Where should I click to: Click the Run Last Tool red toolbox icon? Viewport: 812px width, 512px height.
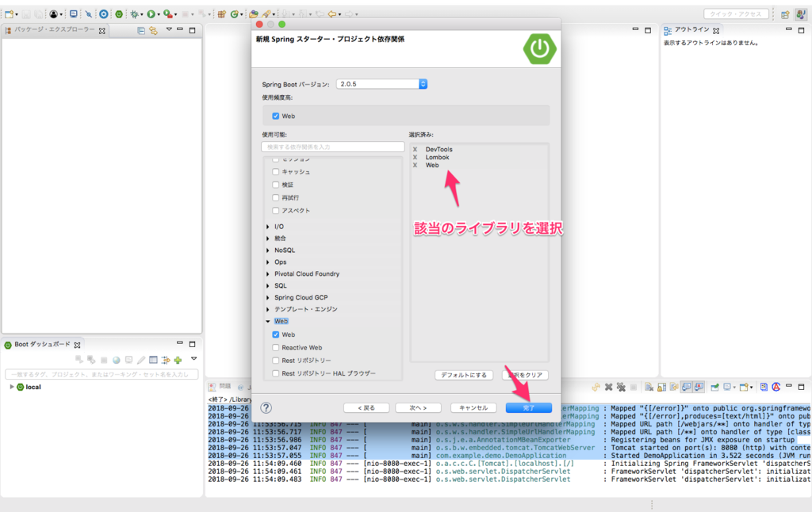(x=167, y=14)
